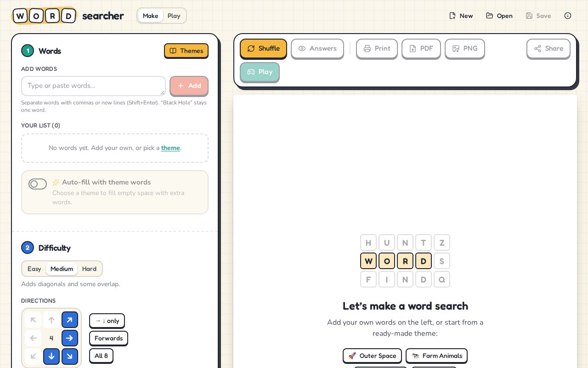The height and width of the screenshot is (368, 588).
Task: Focus the 'Type or paste words' field
Action: (x=93, y=86)
